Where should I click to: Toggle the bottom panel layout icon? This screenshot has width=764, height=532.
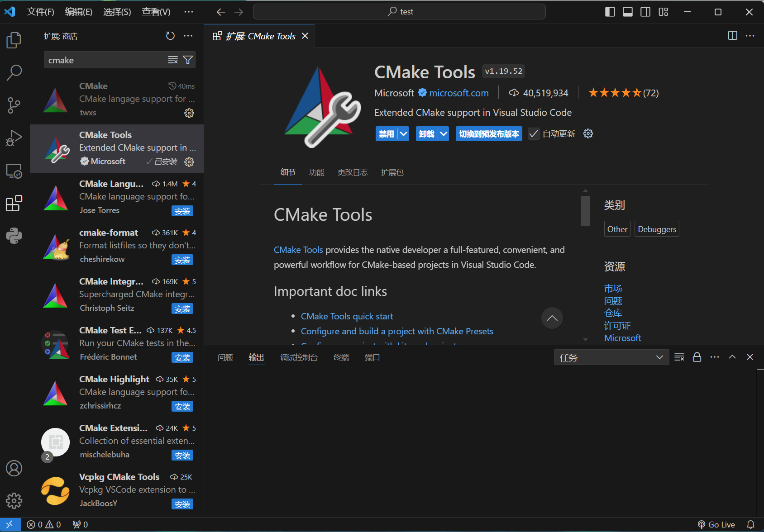[628, 12]
